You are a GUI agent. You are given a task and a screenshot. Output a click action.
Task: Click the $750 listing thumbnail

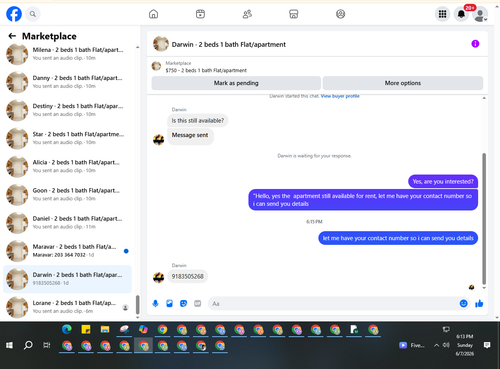click(x=156, y=66)
